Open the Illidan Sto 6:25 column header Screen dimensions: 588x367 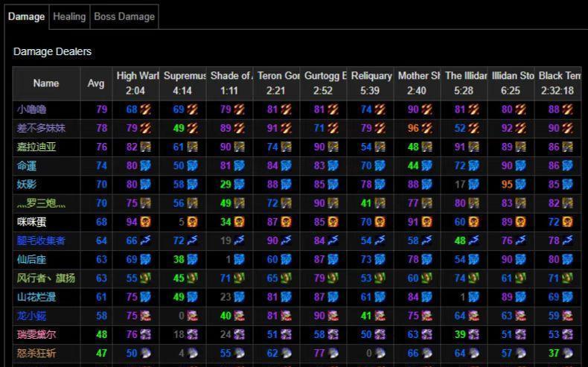tap(511, 83)
